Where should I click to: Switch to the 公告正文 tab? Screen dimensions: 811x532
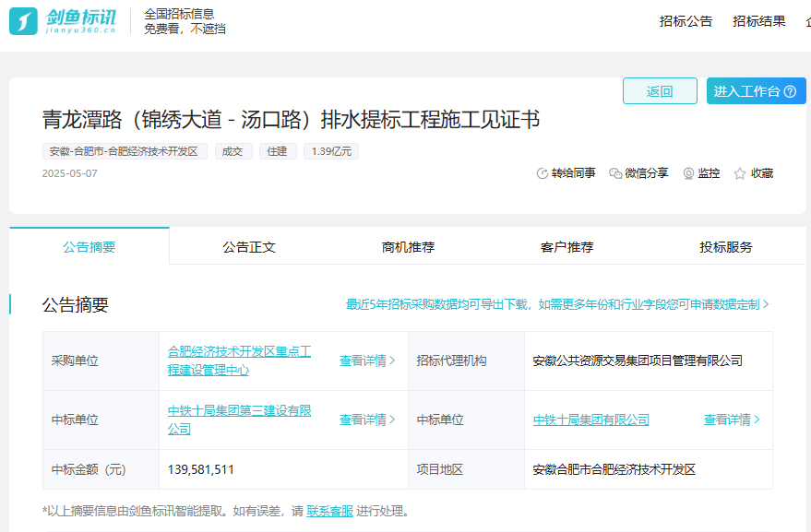pyautogui.click(x=249, y=247)
